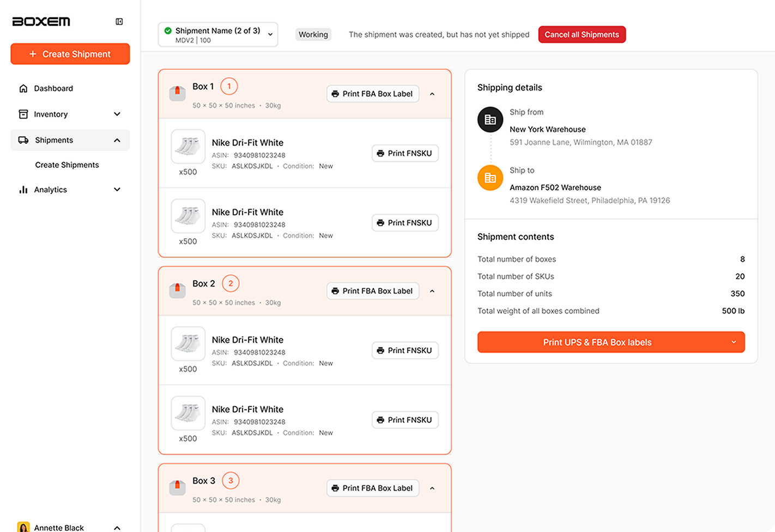
Task: Print FBA Box Label for Box 3
Action: click(373, 488)
